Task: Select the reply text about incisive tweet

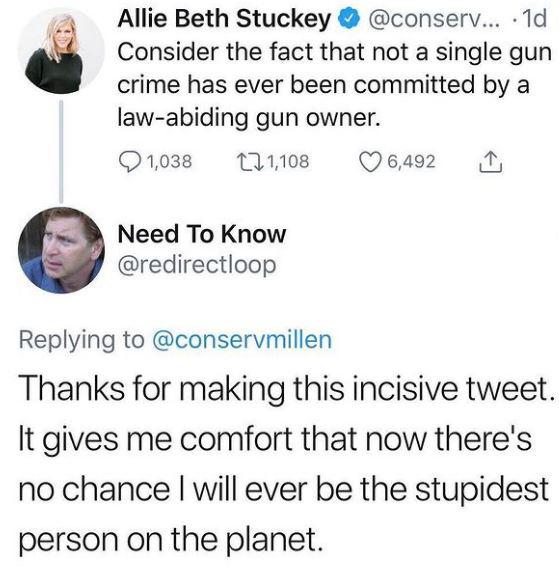Action: click(287, 463)
